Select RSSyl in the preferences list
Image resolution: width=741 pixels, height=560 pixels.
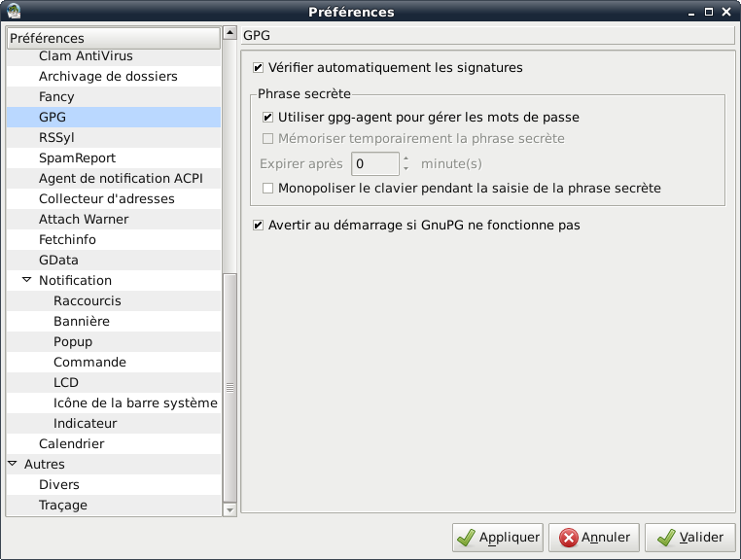[56, 138]
